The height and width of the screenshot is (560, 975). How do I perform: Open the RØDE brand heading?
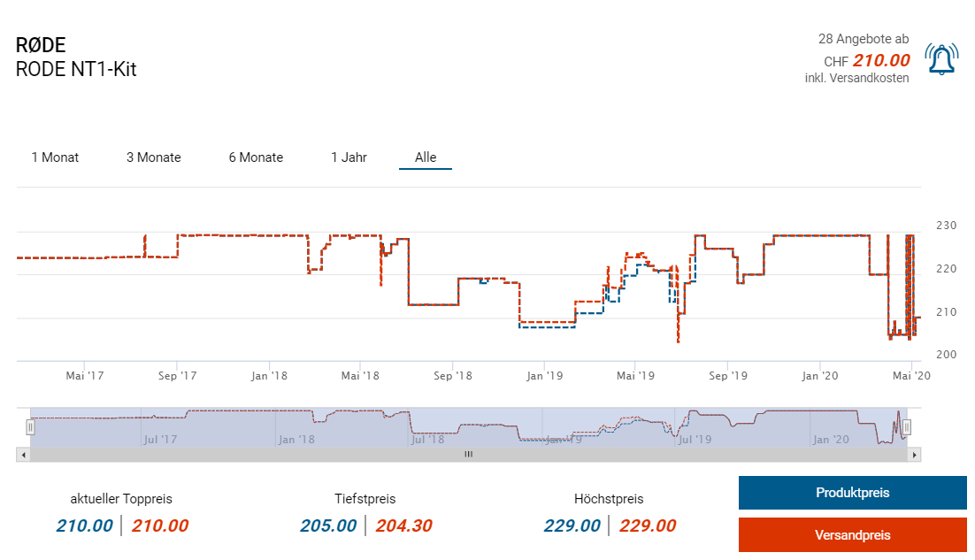tap(41, 45)
